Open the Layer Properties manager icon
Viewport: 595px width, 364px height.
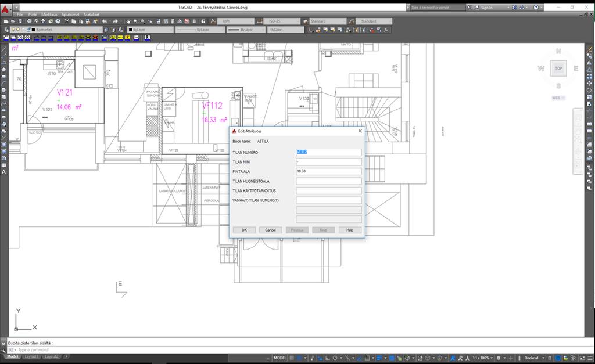(6, 30)
